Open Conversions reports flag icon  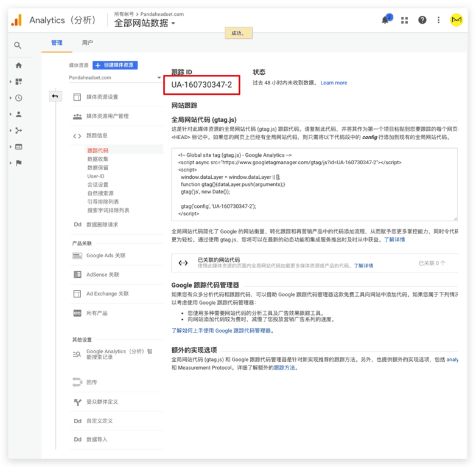tap(19, 163)
